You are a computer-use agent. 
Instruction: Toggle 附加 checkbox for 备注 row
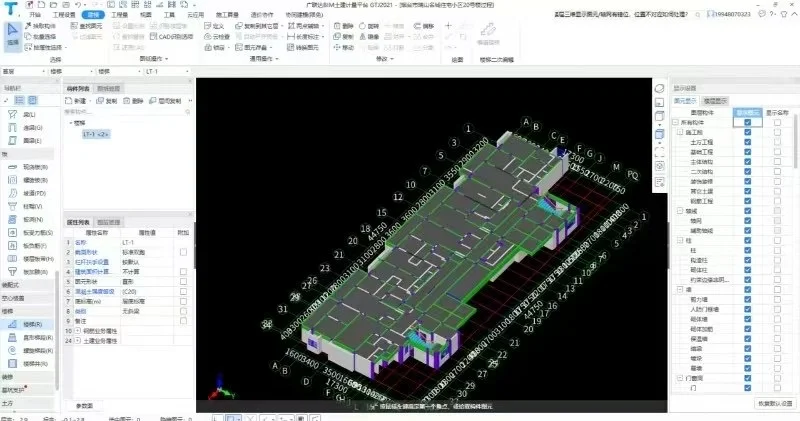tap(183, 321)
